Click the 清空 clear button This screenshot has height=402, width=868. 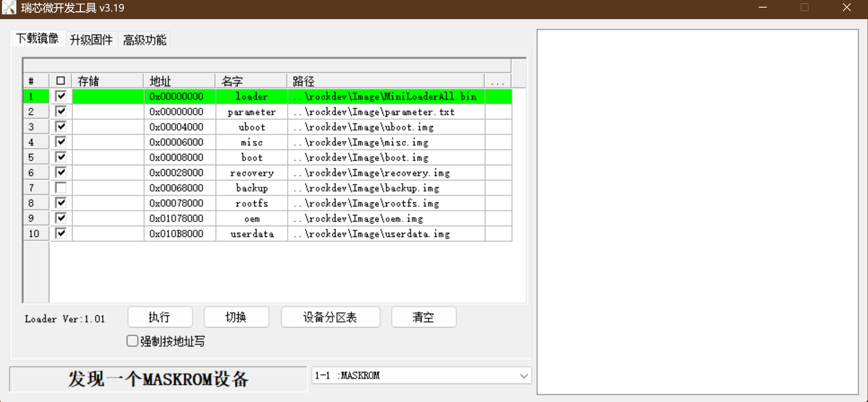click(424, 317)
